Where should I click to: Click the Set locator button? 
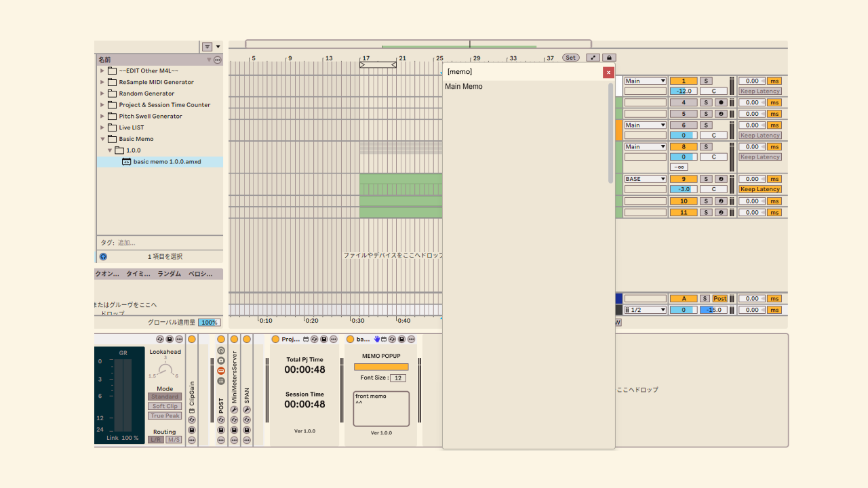pos(571,58)
